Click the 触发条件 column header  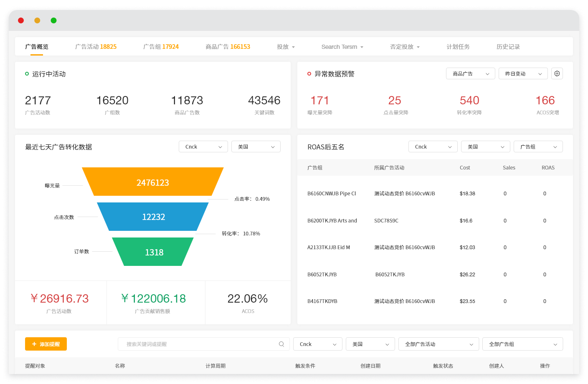305,366
